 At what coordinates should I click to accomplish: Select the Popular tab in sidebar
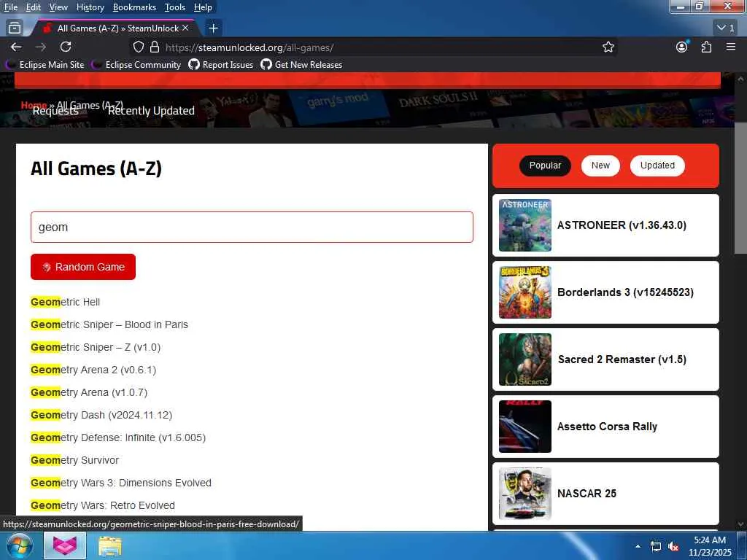click(x=545, y=166)
